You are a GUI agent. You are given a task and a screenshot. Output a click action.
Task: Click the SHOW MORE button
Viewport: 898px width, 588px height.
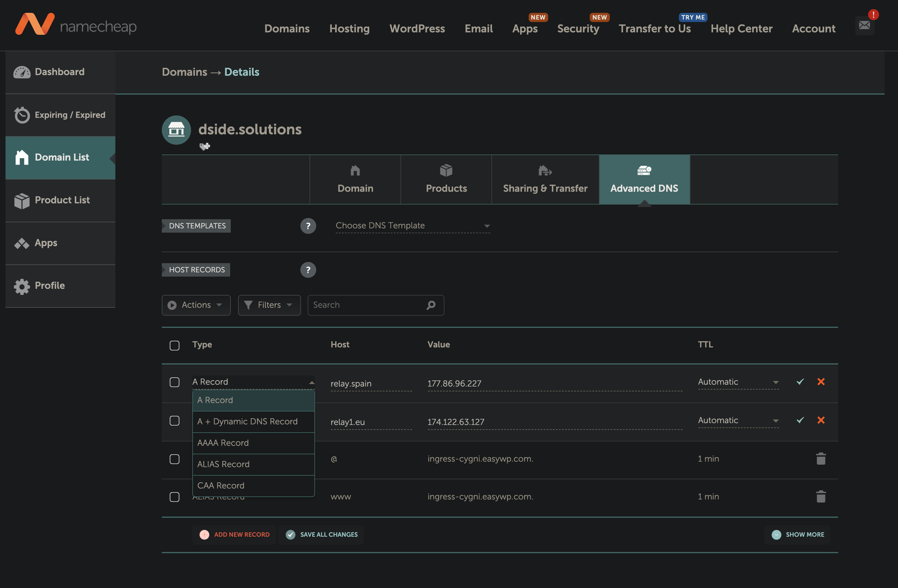(797, 534)
